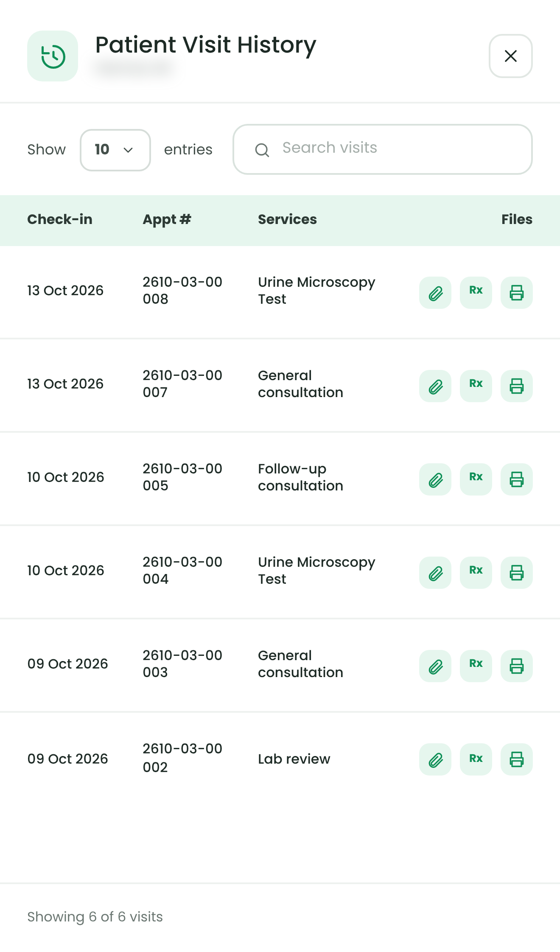Click the Files column header
The image size is (560, 952).
coord(517,219)
